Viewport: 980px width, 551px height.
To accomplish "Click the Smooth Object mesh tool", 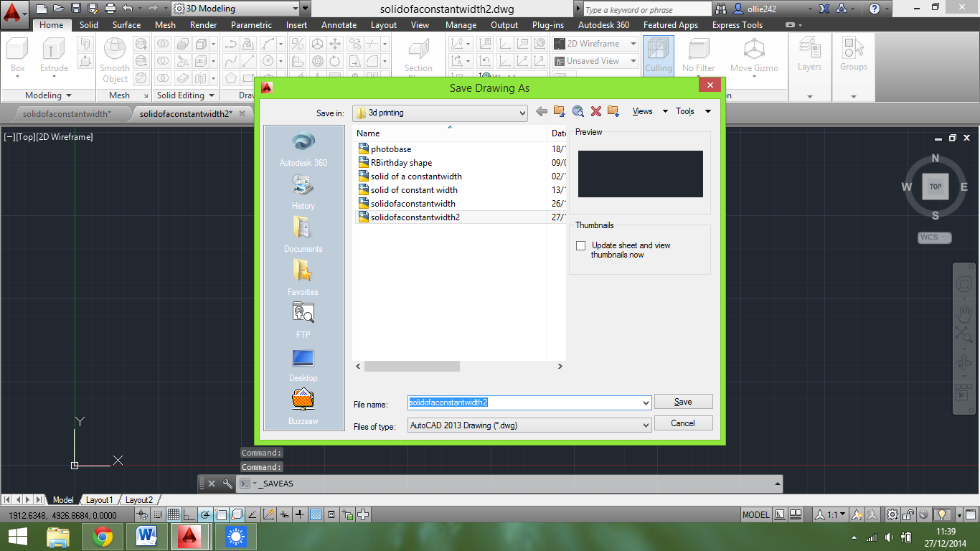I will tap(115, 60).
